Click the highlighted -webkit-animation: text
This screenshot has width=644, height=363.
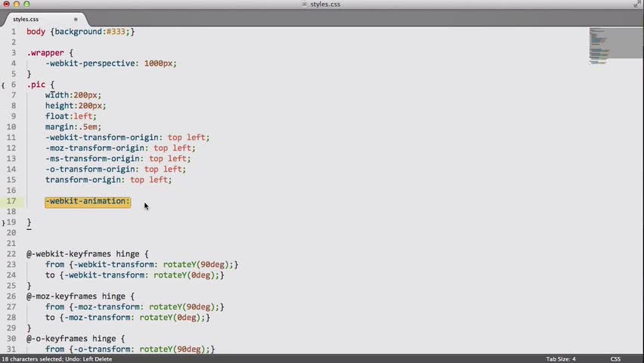point(88,201)
